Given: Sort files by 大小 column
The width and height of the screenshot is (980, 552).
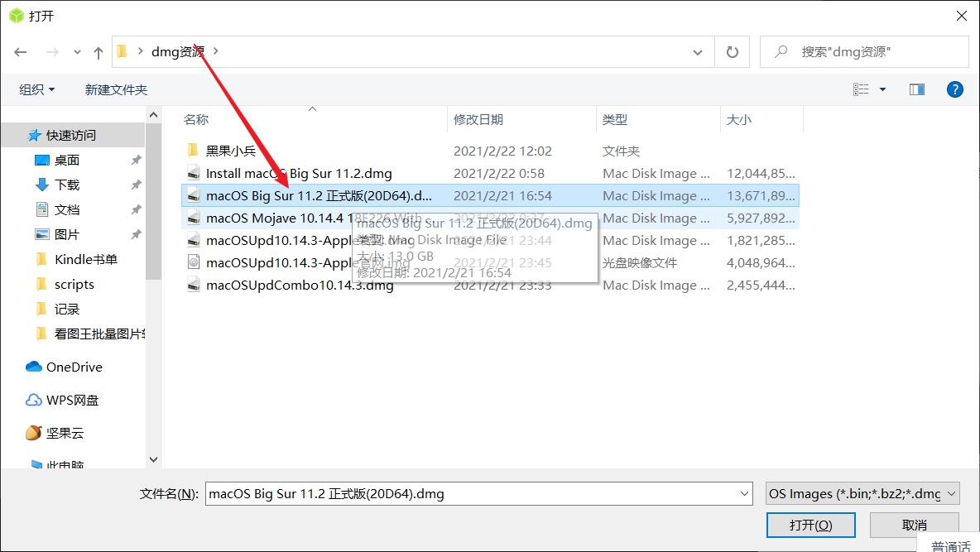Looking at the screenshot, I should pos(739,119).
